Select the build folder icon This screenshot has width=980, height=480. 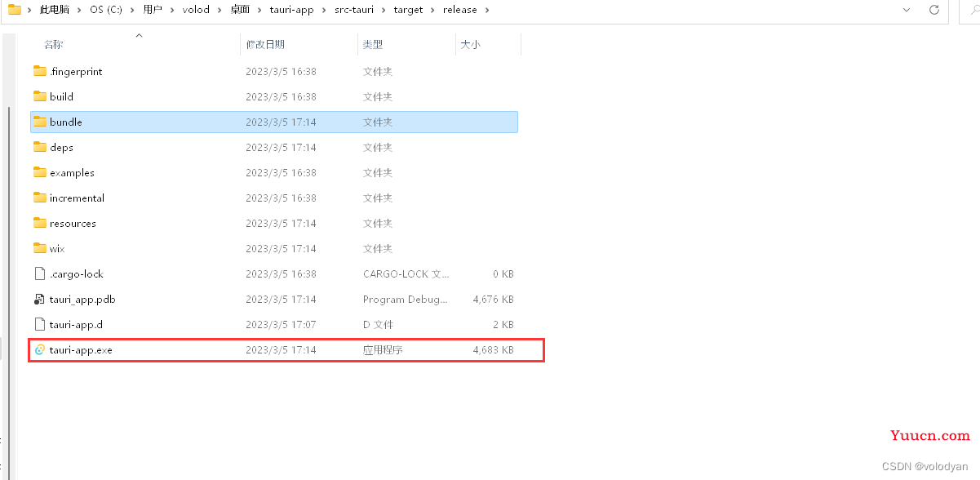[40, 96]
